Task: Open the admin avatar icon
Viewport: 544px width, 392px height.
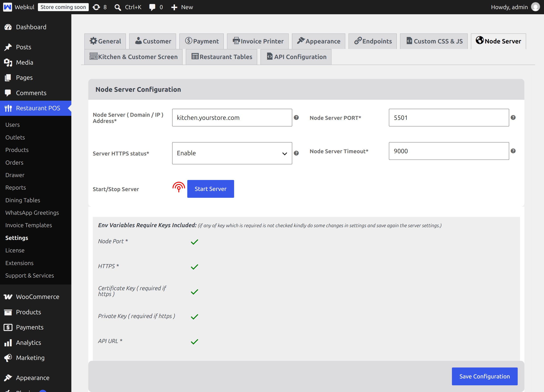Action: tap(535, 7)
